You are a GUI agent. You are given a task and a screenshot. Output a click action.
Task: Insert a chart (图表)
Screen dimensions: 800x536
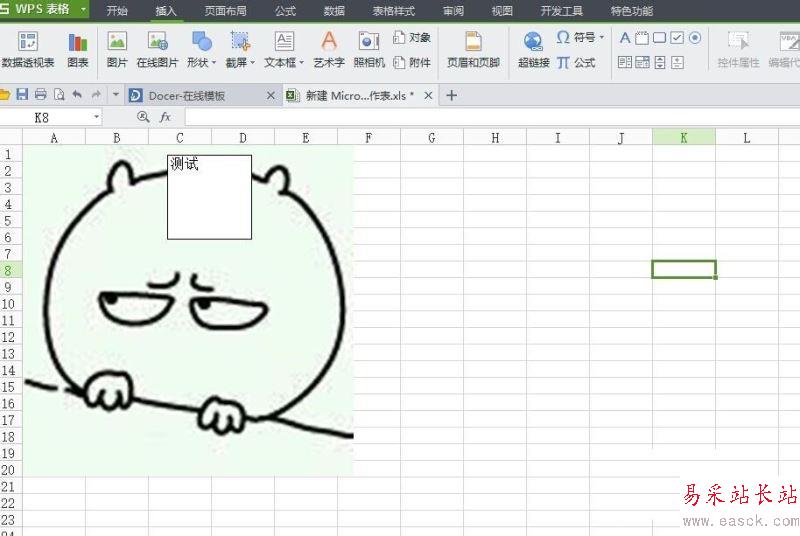pos(78,49)
